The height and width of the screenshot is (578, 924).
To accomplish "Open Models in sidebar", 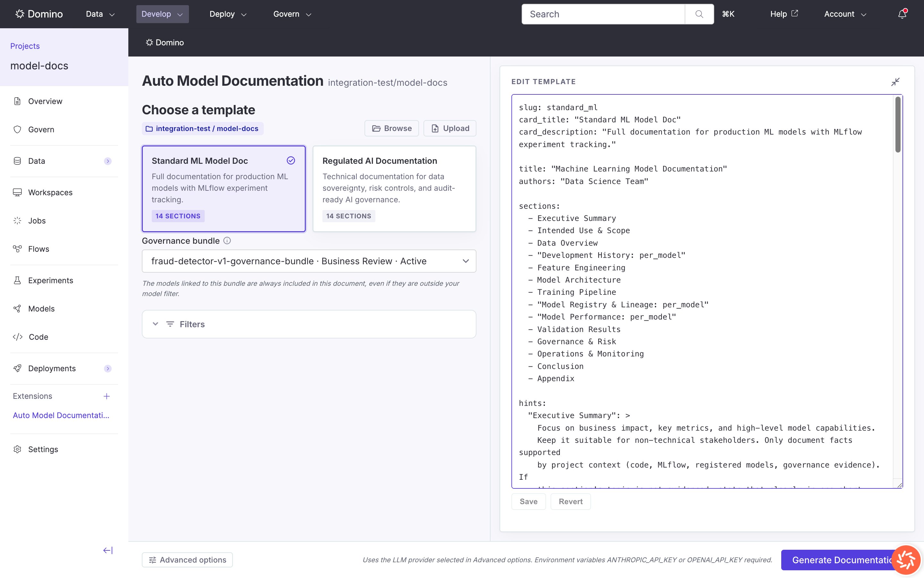I will pos(41,309).
